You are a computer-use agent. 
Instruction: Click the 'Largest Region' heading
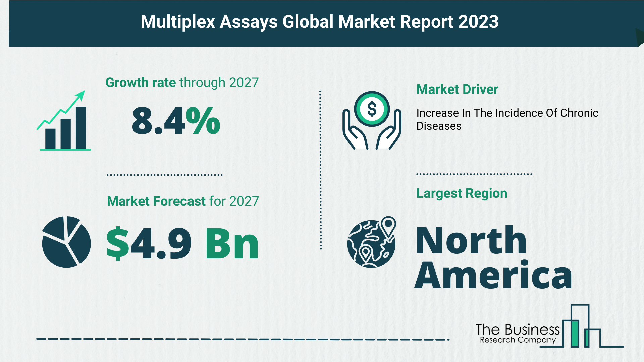coord(462,193)
